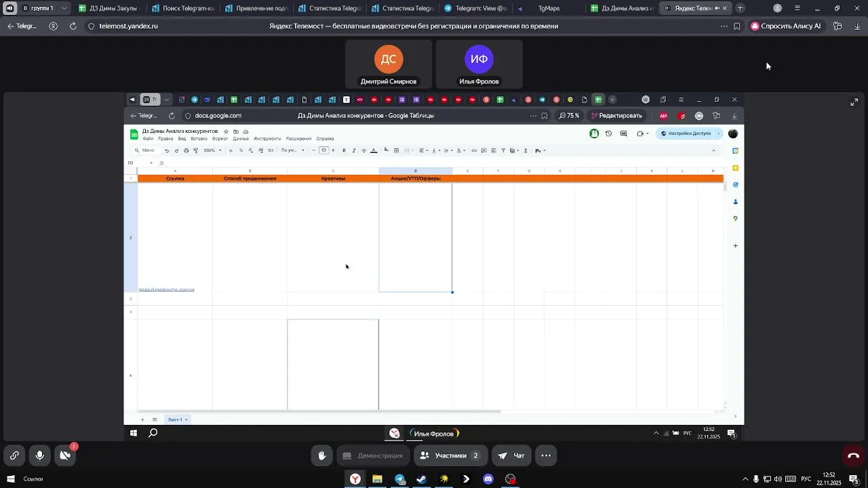
Task: Decrease font size with minus button
Action: 313,150
